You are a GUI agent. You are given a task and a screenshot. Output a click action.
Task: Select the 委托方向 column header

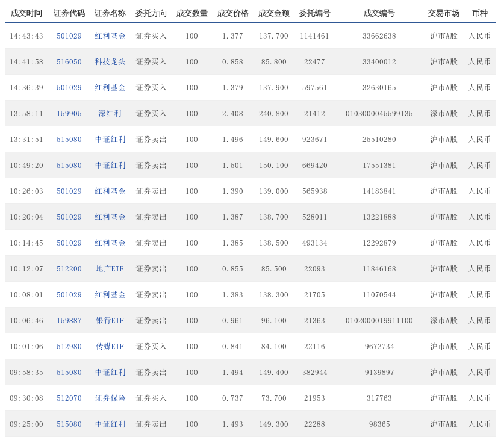tap(151, 13)
